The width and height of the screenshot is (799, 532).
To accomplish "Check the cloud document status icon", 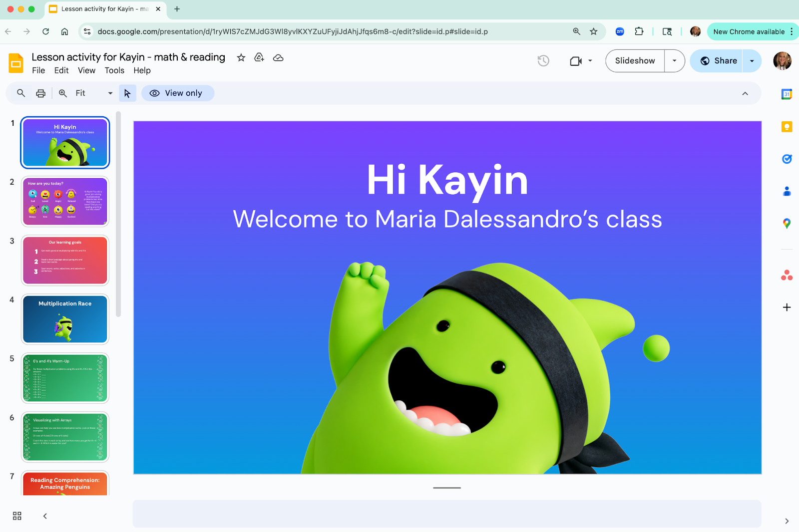I will click(x=278, y=58).
